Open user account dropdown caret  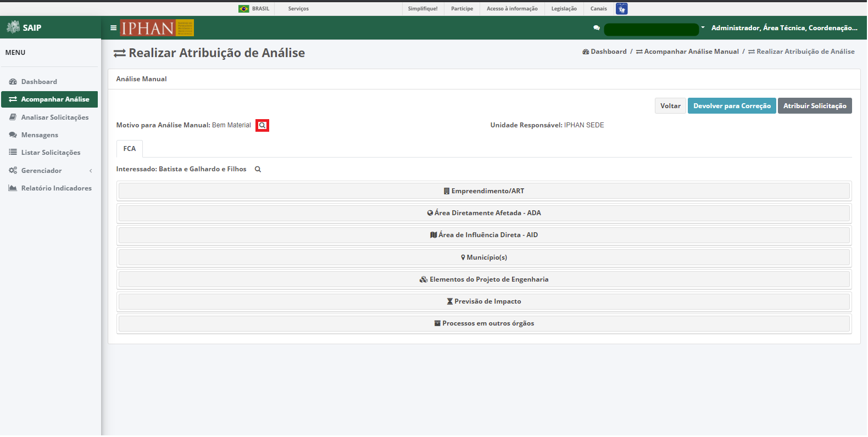[x=703, y=27]
